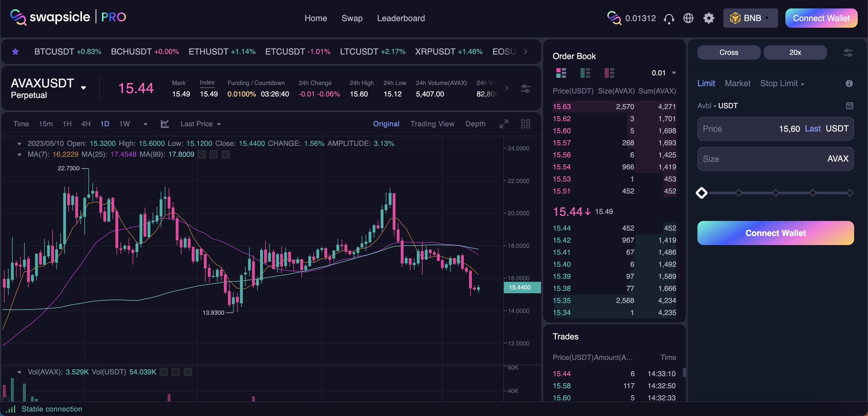Click the chart indicators icon
868x416 pixels.
165,124
